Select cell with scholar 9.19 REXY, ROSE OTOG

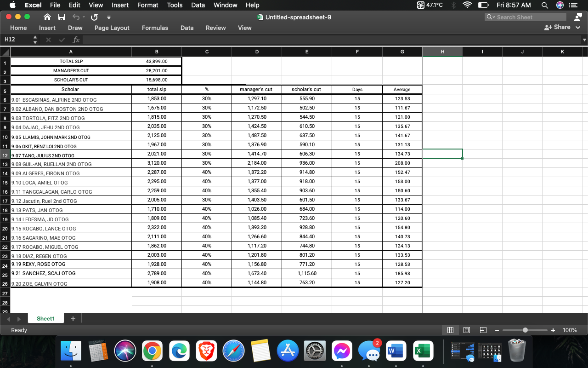pos(71,264)
